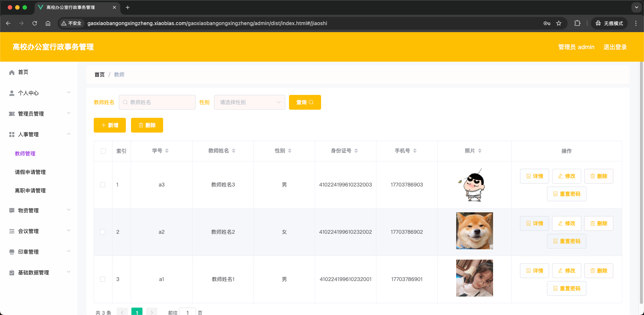Click the 会议管理 list icon
This screenshot has height=315, width=644.
pos(12,231)
